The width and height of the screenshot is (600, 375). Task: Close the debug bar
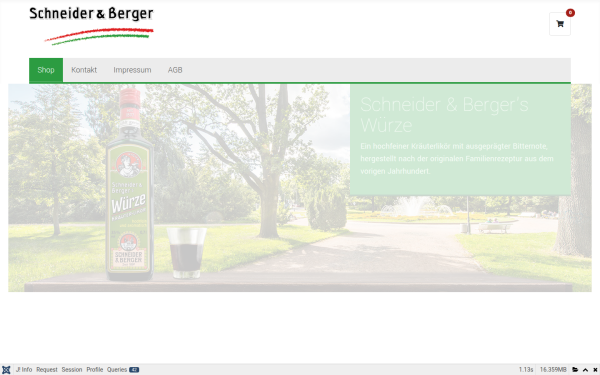pyautogui.click(x=595, y=370)
